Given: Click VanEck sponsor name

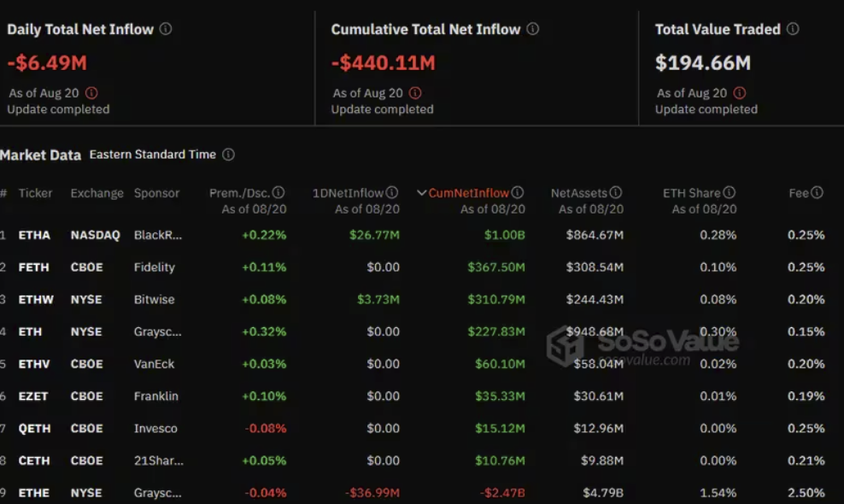Looking at the screenshot, I should click(x=154, y=365).
